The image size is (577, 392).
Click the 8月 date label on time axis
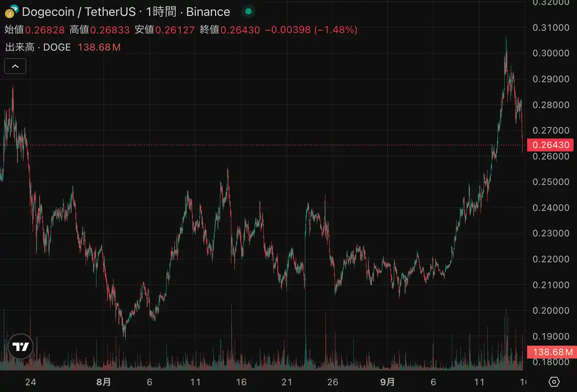pos(104,382)
